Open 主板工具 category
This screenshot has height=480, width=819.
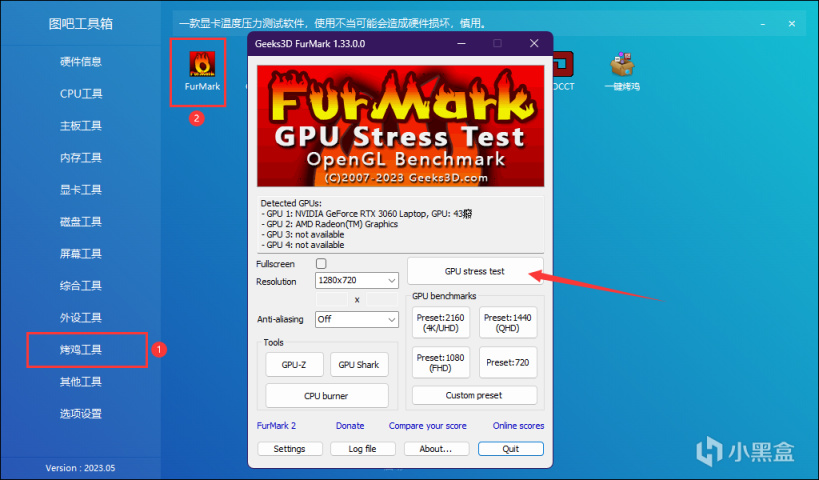point(80,125)
